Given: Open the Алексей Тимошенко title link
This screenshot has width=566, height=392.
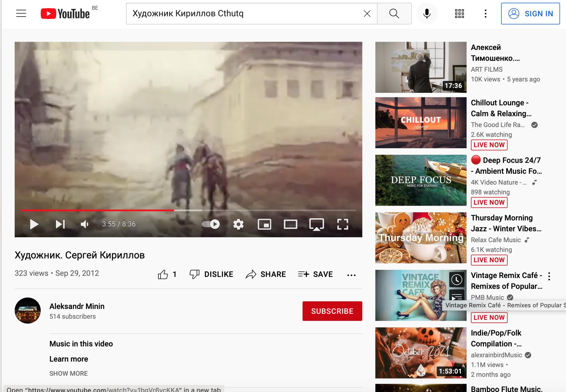Looking at the screenshot, I should click(495, 53).
